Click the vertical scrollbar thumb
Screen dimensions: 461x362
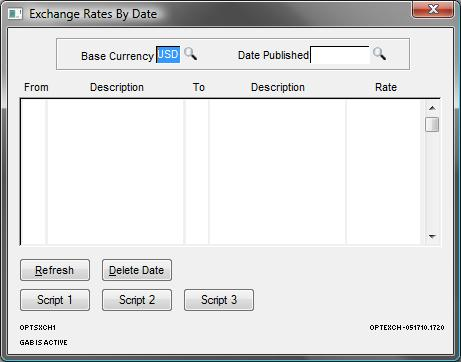pos(432,124)
